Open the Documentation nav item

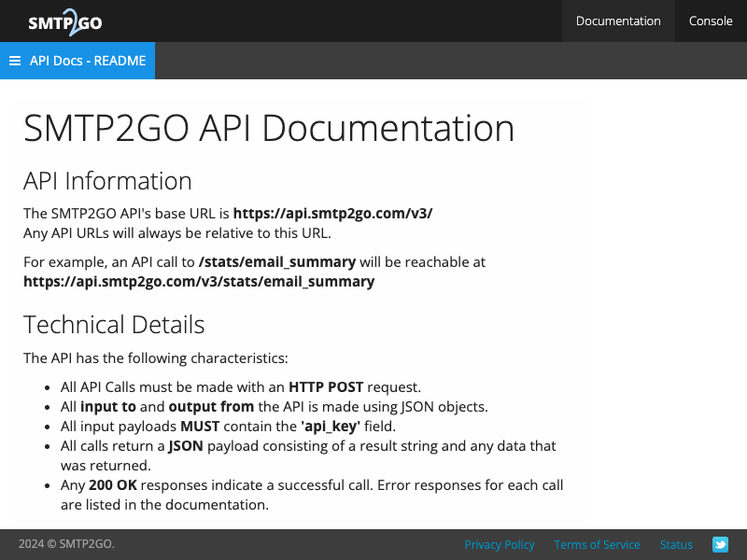tap(618, 21)
